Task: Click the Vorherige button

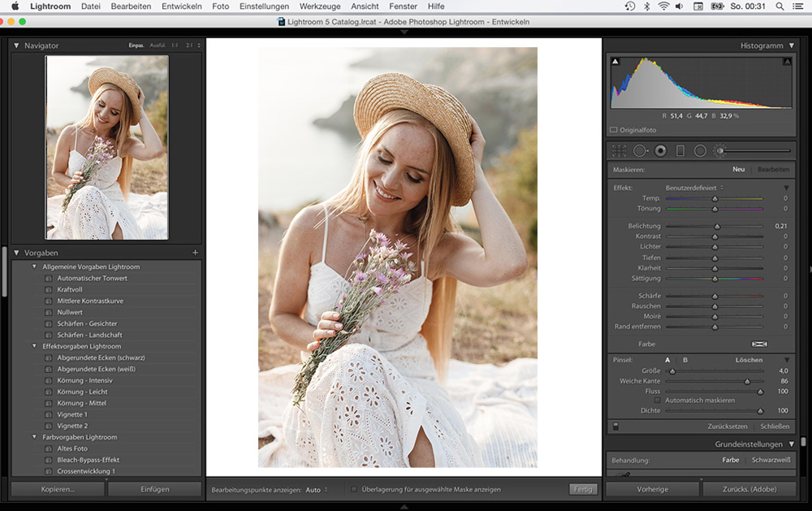Action: pyautogui.click(x=653, y=489)
